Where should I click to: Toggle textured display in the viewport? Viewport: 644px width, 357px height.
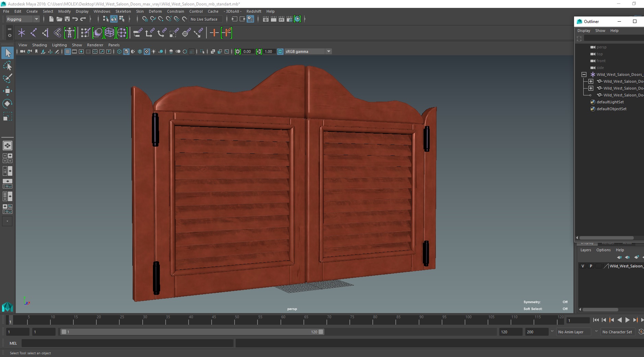(x=147, y=51)
